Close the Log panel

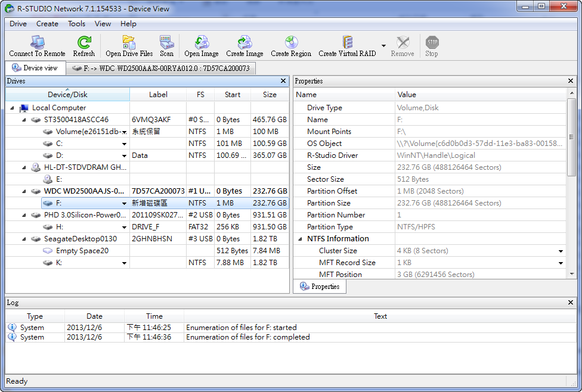click(x=571, y=302)
